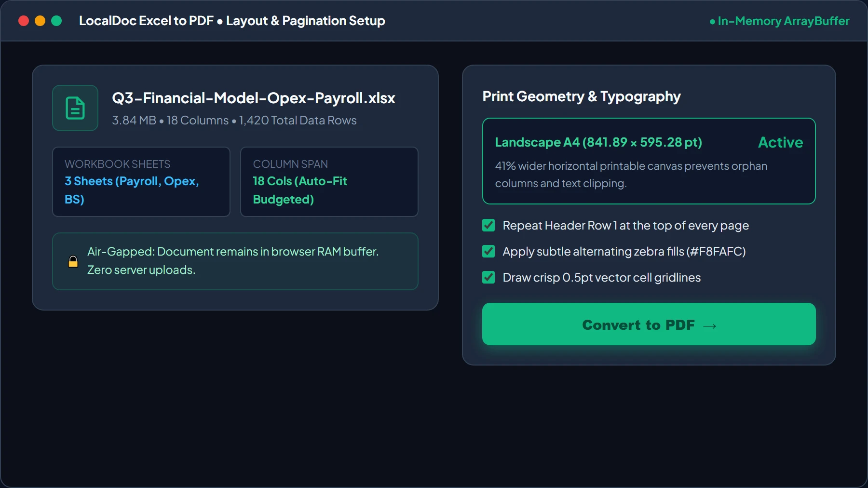Image resolution: width=868 pixels, height=488 pixels.
Task: Click the '41% wider horizontal printable canvas' description
Action: 631,175
